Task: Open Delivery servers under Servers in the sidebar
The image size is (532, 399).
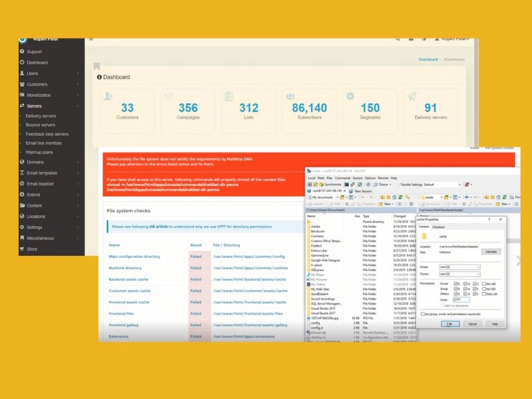Action: point(41,116)
